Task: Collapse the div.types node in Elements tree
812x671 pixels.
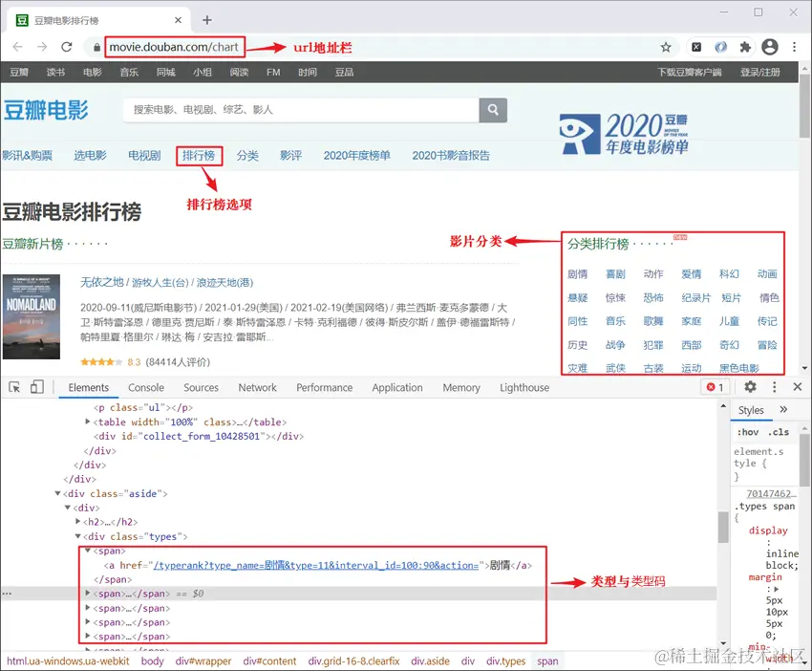Action: pos(78,536)
